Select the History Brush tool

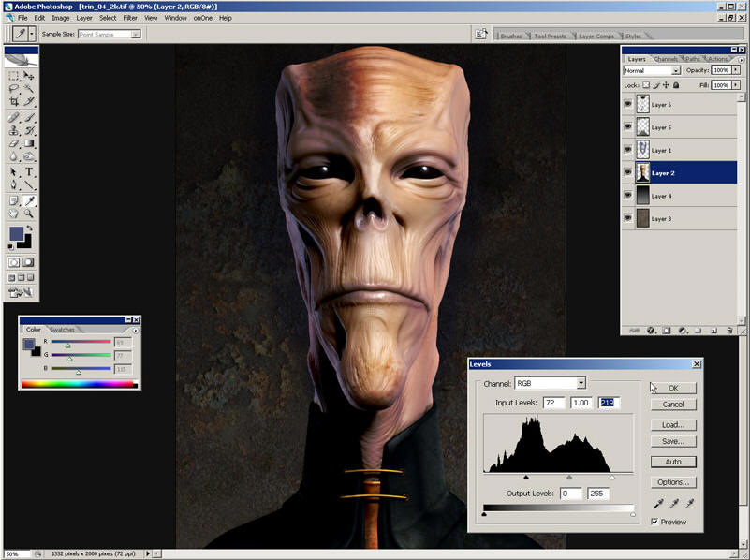[x=29, y=130]
